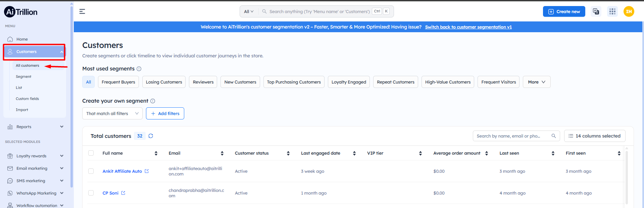This screenshot has width=644, height=208.
Task: Open That match all filters dropdown
Action: (x=112, y=113)
